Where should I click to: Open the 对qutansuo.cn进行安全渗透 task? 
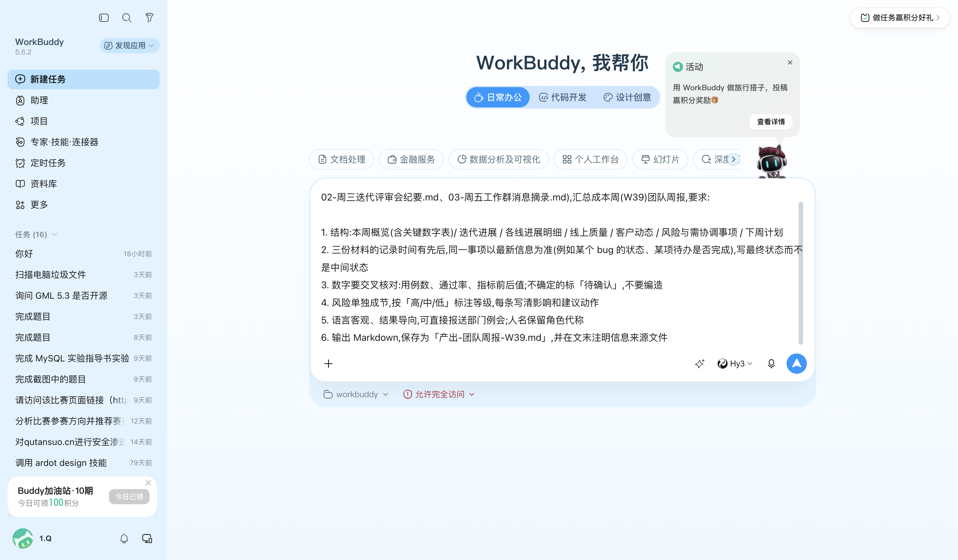[84, 442]
